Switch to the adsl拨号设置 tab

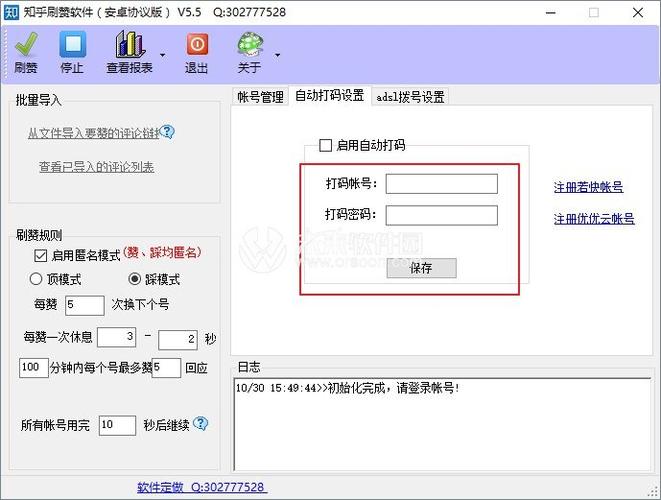pyautogui.click(x=410, y=97)
